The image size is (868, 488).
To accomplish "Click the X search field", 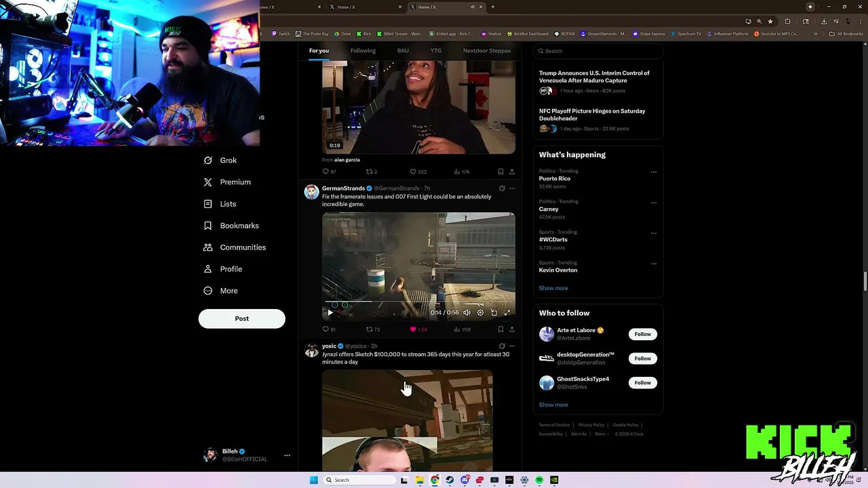I will (x=597, y=51).
